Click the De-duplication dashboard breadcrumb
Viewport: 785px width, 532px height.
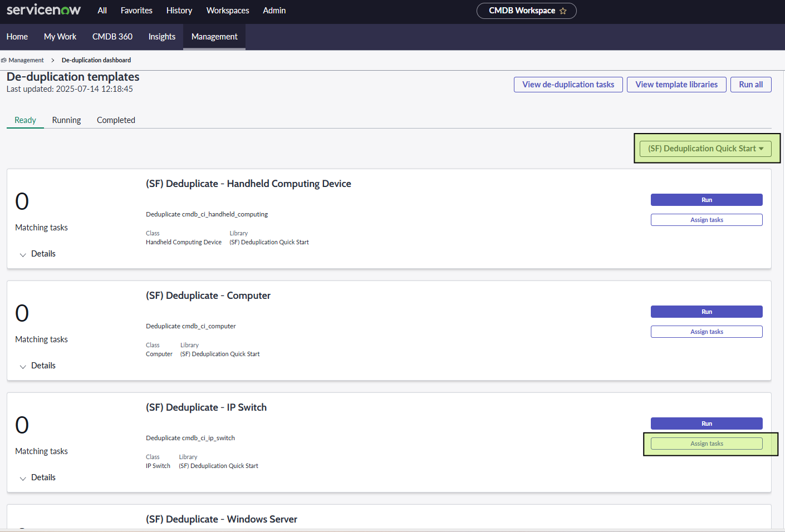pos(96,60)
